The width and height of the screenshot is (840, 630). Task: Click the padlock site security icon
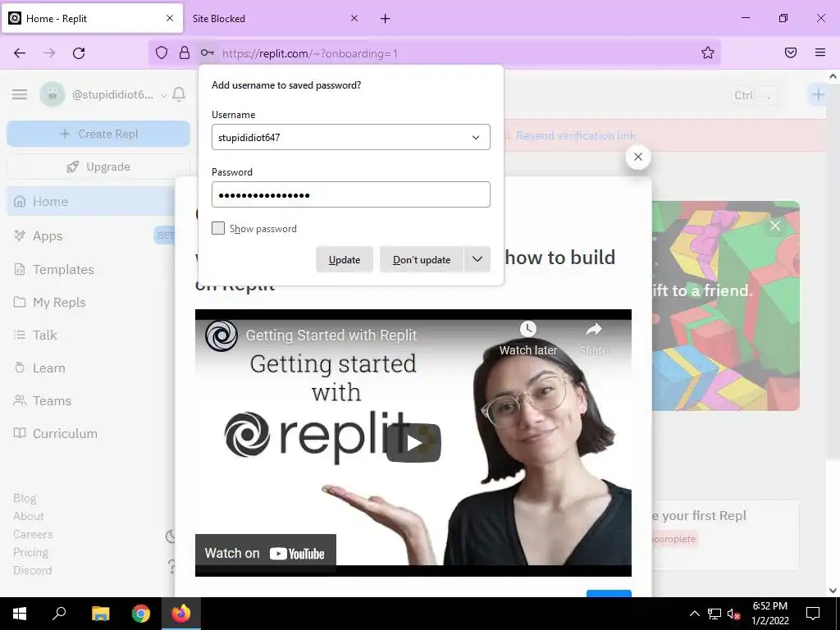tap(185, 52)
